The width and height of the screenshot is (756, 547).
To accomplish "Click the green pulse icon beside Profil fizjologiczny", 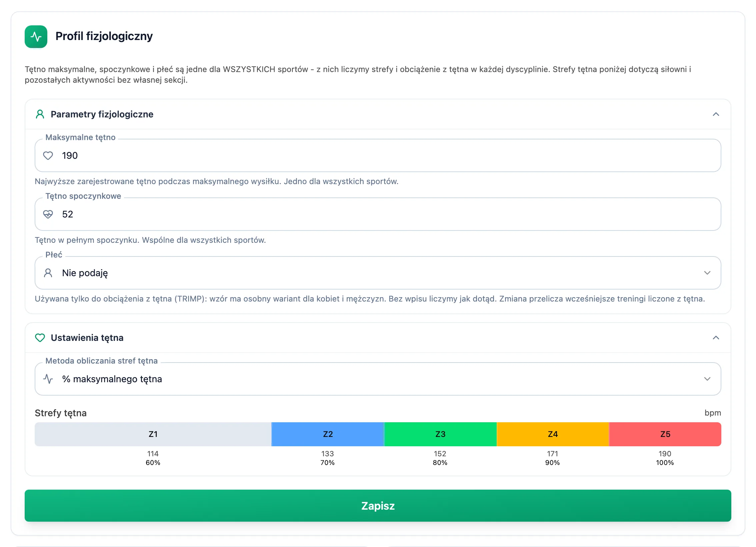I will click(x=36, y=37).
